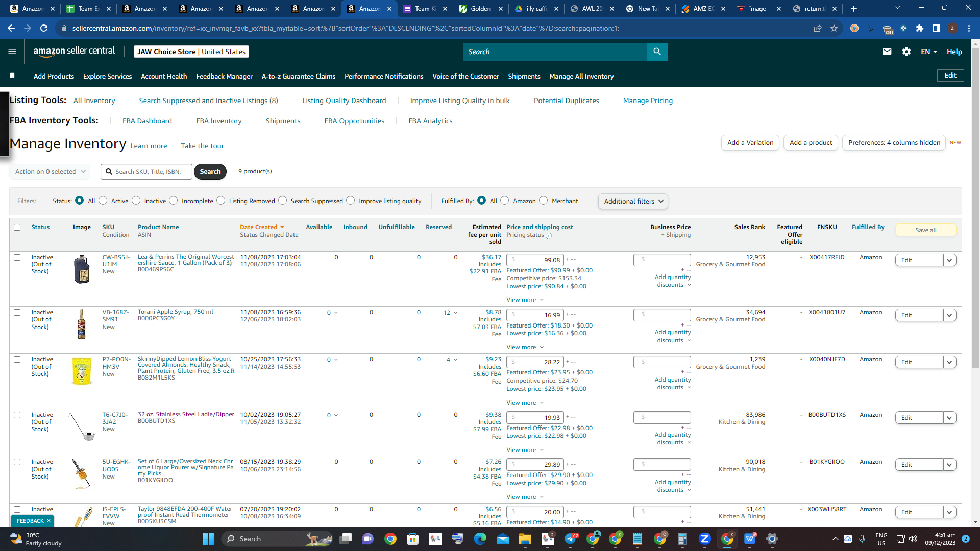Open the messages mail icon
The width and height of the screenshot is (980, 551).
[x=887, y=52]
